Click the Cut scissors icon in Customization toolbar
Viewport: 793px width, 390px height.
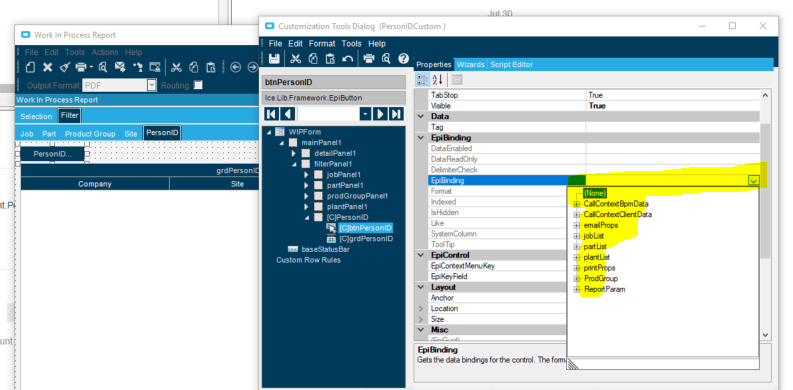296,59
